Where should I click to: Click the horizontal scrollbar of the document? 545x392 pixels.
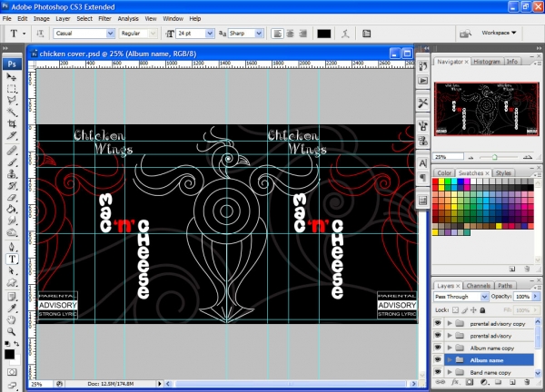tap(291, 384)
